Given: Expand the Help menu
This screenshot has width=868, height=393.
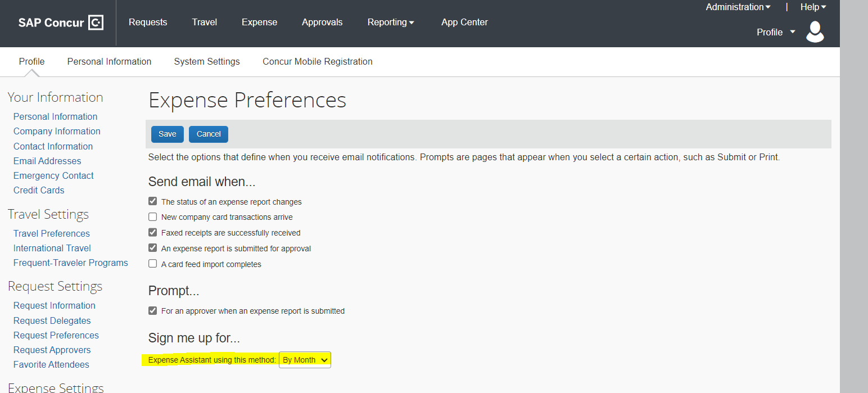Looking at the screenshot, I should (813, 7).
